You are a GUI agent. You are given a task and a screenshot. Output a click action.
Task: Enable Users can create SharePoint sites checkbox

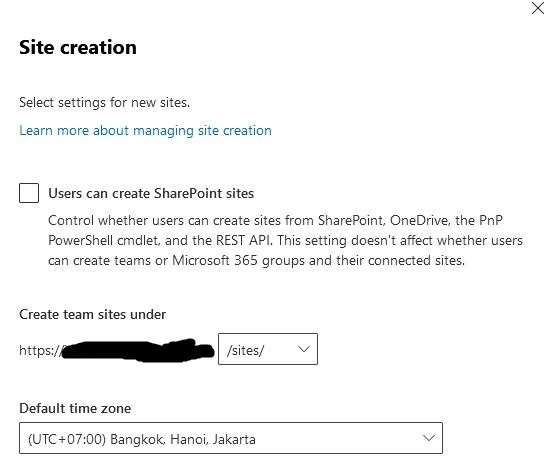29,193
